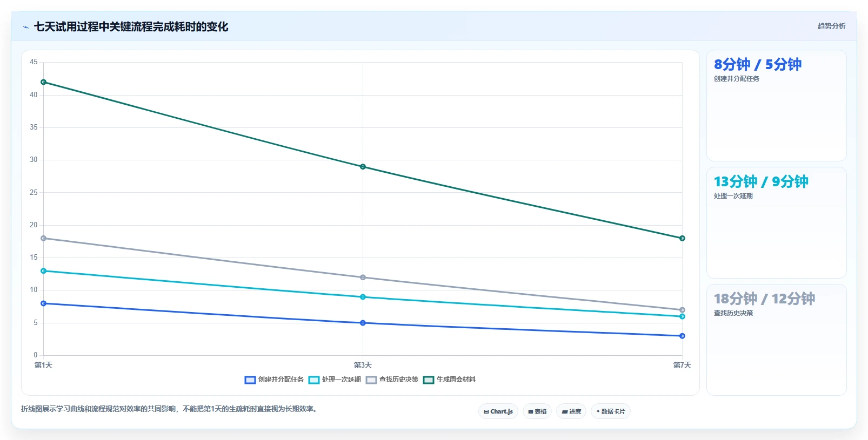Click the 创建并分配任务 caption in first card

pyautogui.click(x=736, y=79)
